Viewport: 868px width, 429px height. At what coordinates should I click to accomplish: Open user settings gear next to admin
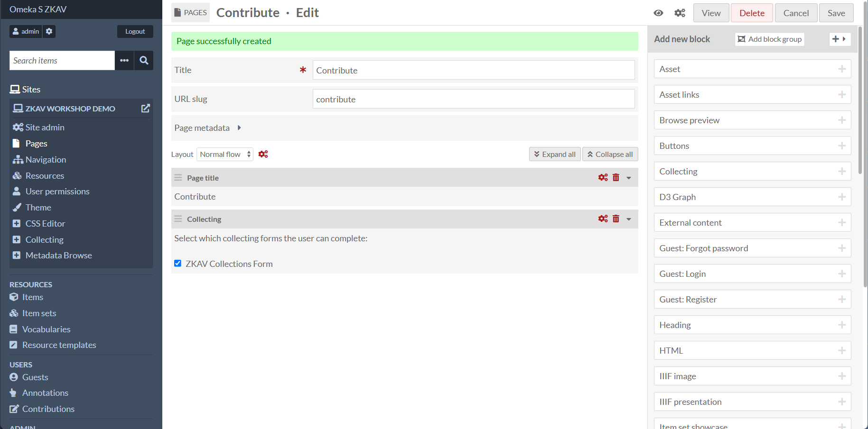(49, 31)
